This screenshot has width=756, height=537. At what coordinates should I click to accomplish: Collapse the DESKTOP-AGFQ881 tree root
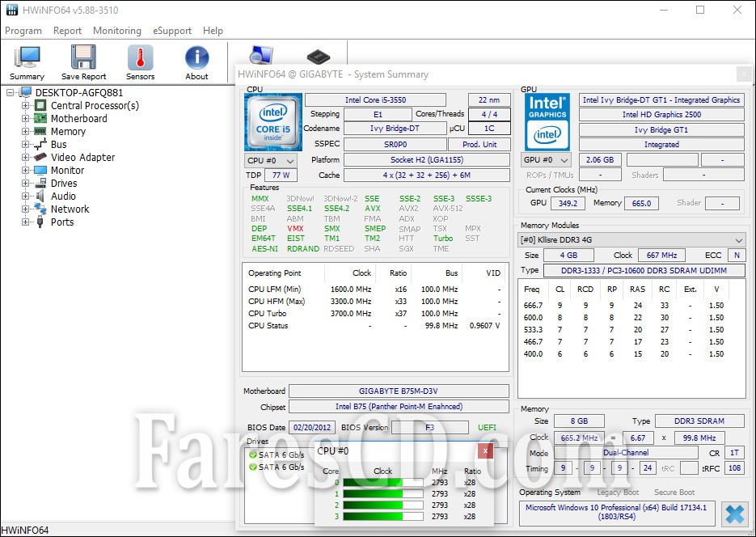point(11,92)
